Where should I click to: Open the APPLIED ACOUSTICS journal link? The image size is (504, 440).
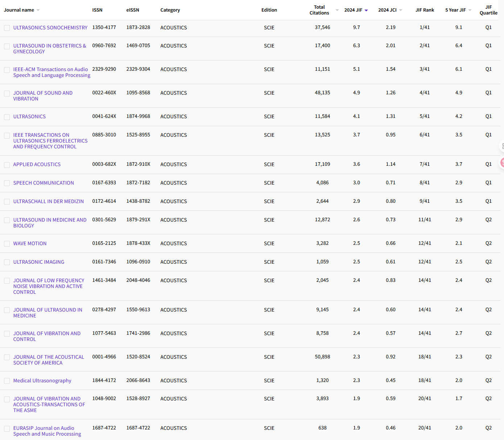click(37, 164)
